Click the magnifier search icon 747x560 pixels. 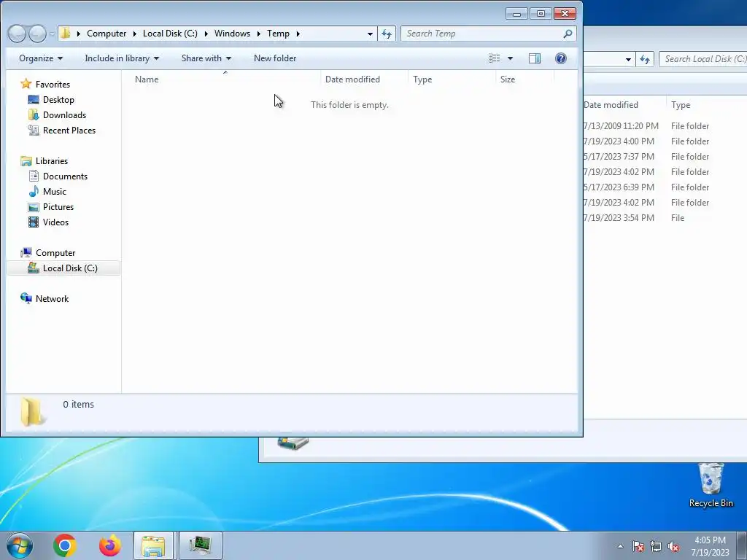click(x=568, y=34)
